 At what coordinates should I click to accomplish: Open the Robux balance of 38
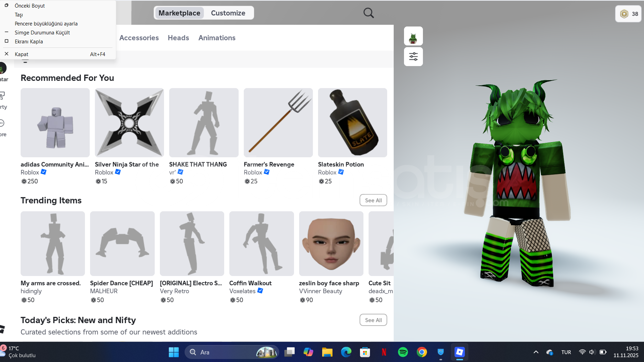pyautogui.click(x=629, y=14)
